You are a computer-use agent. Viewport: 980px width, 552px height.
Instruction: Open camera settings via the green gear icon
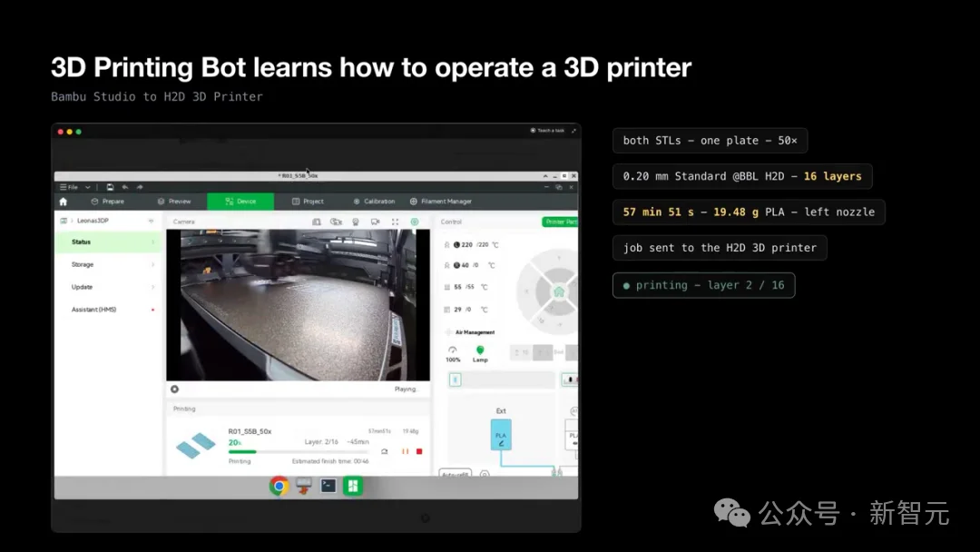point(415,222)
